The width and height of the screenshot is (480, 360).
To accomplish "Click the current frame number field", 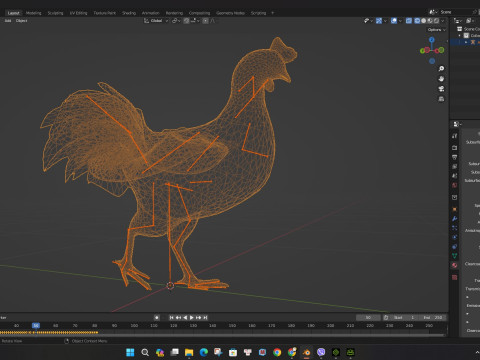I will tap(368, 318).
